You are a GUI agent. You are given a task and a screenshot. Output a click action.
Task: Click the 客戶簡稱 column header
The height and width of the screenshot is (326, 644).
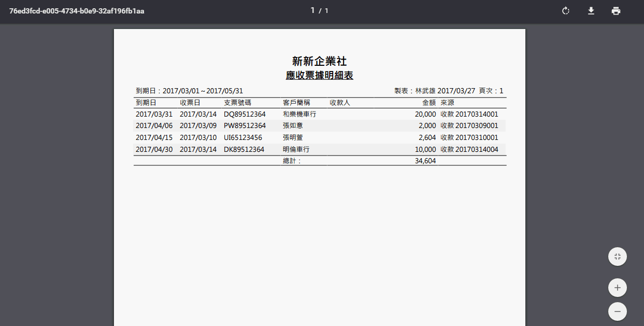pyautogui.click(x=297, y=103)
